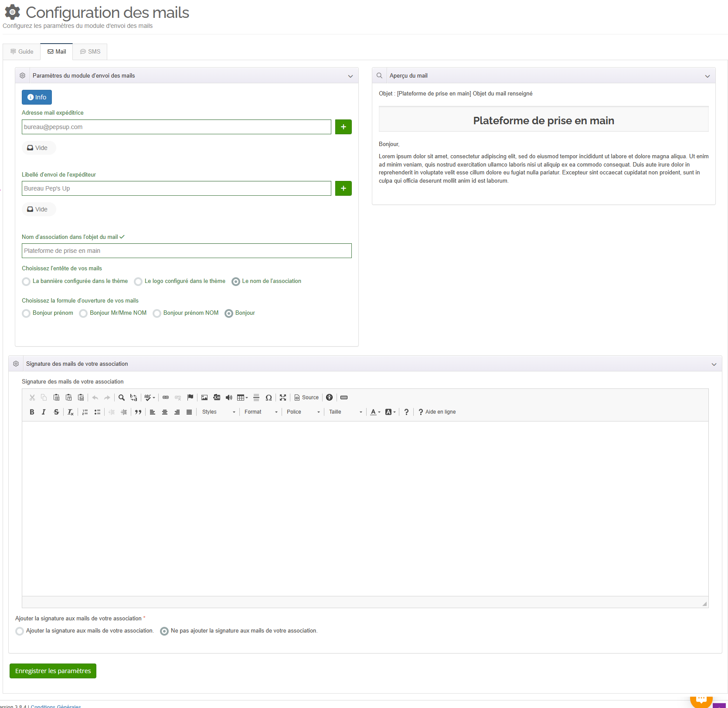Open the Police font dropdown

[303, 412]
